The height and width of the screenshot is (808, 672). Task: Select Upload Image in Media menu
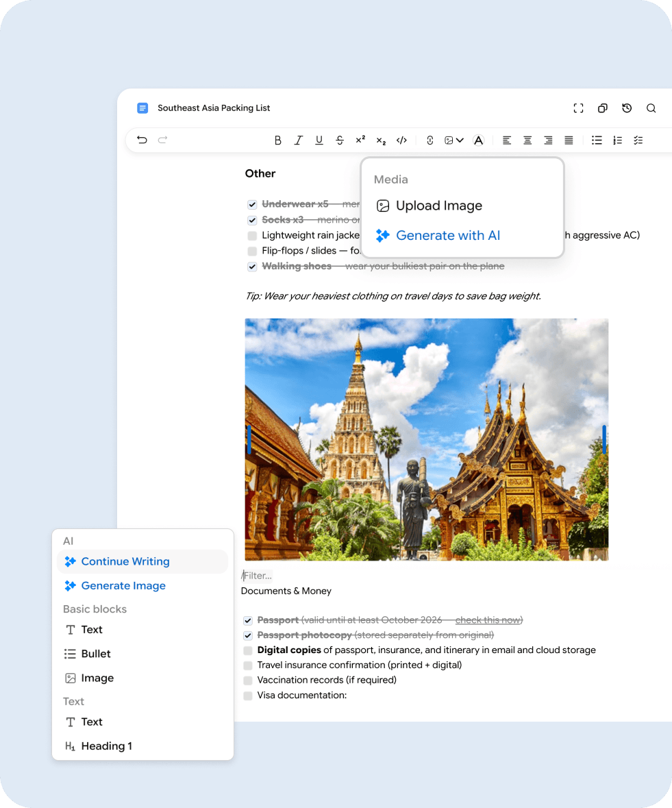(x=462, y=206)
